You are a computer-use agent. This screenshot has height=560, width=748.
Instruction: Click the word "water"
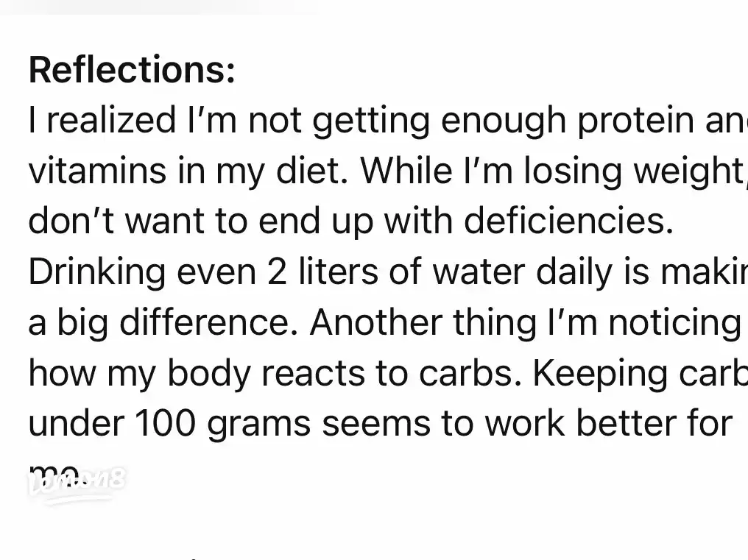tap(479, 272)
